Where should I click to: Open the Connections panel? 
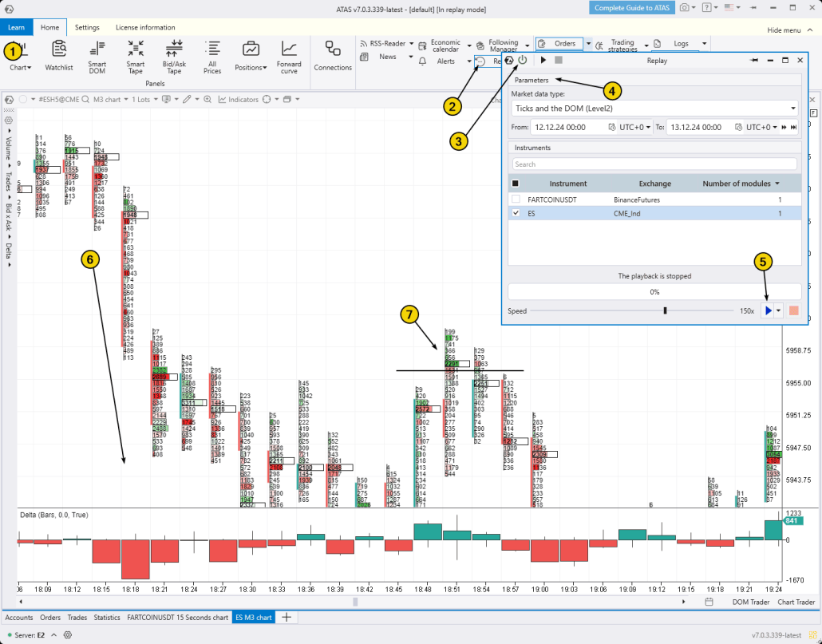pos(333,57)
